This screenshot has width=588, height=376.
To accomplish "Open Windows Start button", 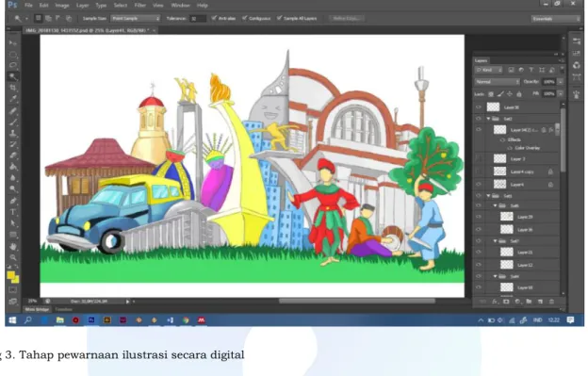I will [12, 320].
